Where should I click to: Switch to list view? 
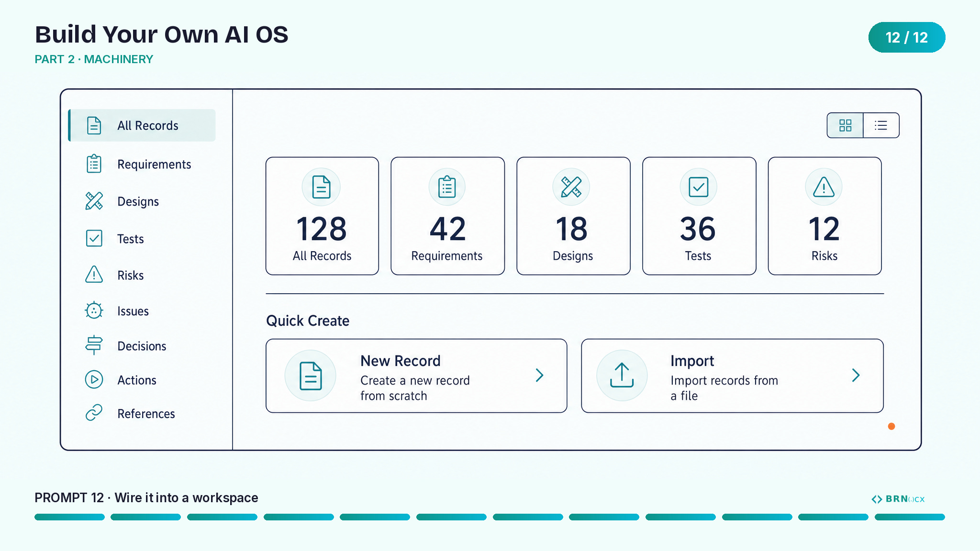coord(881,125)
